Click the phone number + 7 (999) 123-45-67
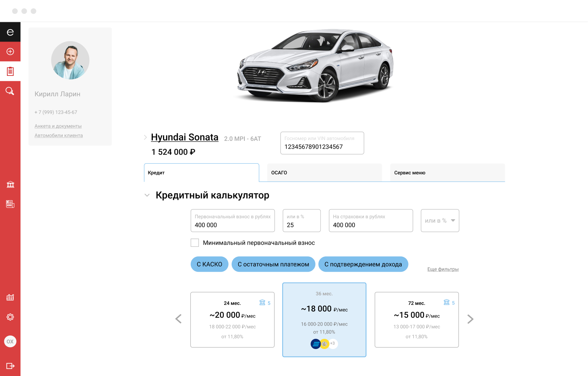 [56, 112]
